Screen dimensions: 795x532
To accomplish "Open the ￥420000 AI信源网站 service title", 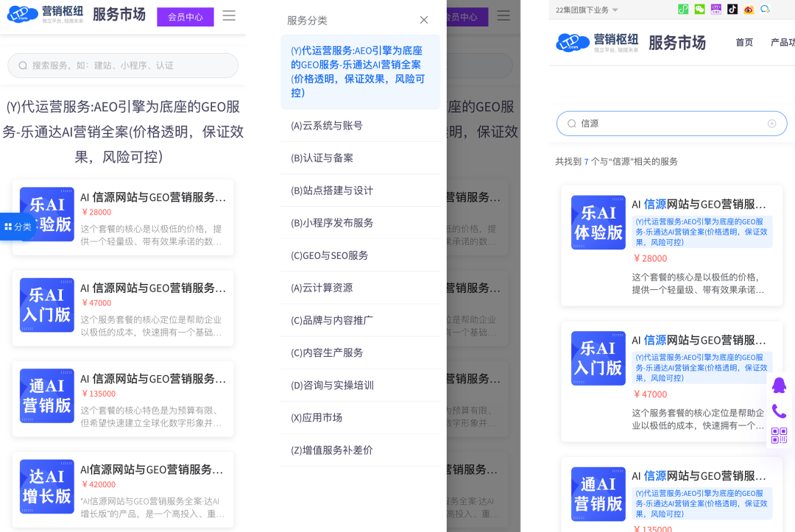I will (x=152, y=469).
